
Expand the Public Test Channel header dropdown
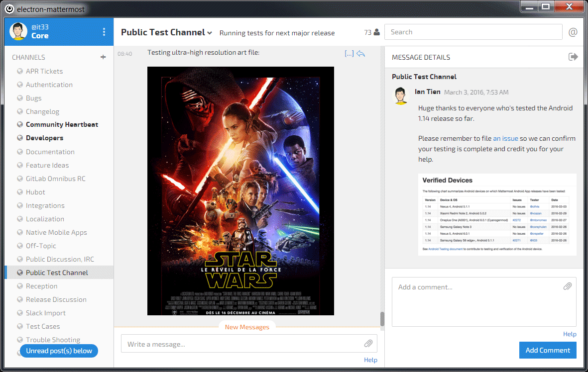(x=210, y=33)
